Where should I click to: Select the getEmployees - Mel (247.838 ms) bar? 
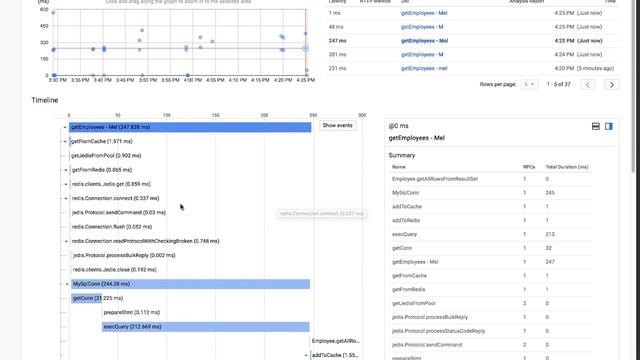(190, 127)
